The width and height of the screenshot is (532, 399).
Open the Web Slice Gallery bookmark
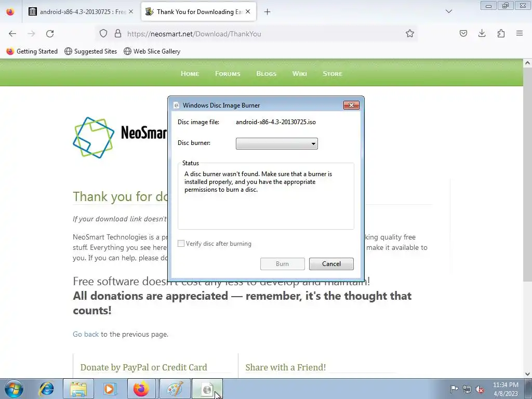pos(152,51)
